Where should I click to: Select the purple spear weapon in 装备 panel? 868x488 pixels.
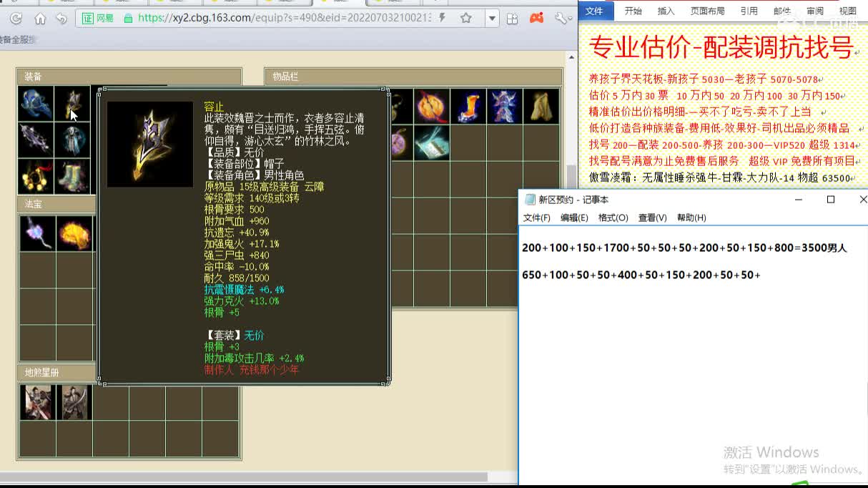(36, 140)
